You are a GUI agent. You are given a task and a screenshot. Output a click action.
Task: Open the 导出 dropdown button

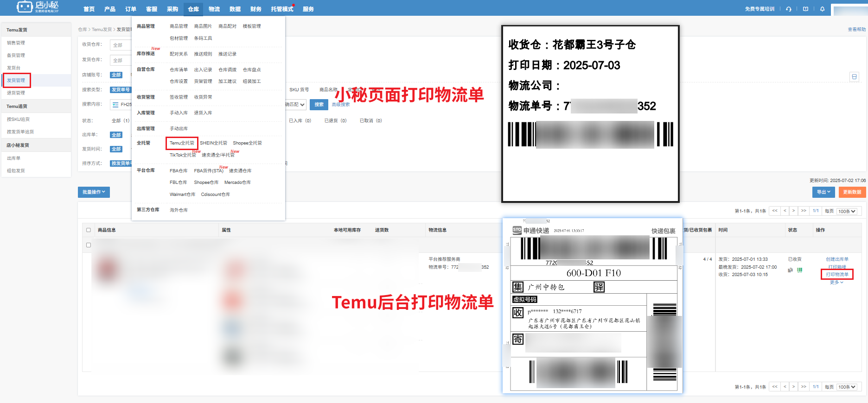click(823, 192)
